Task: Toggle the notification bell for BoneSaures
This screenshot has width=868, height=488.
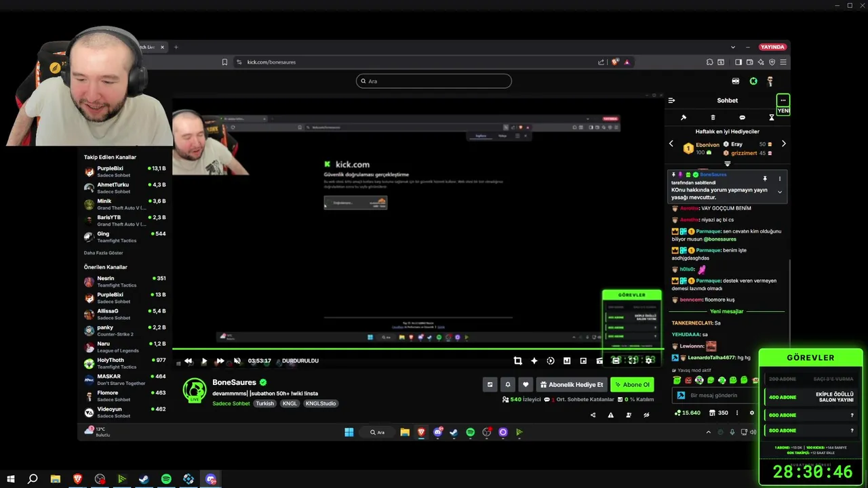Action: coord(507,384)
